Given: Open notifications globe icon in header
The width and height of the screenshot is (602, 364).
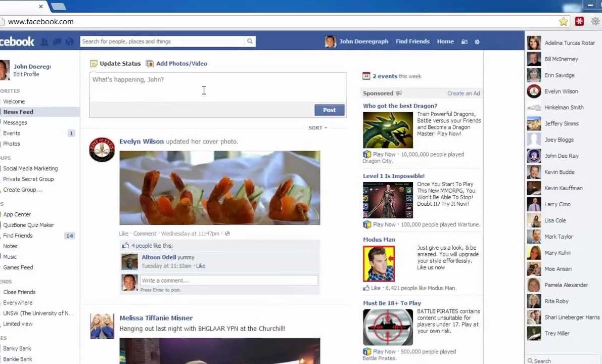Looking at the screenshot, I should (69, 42).
